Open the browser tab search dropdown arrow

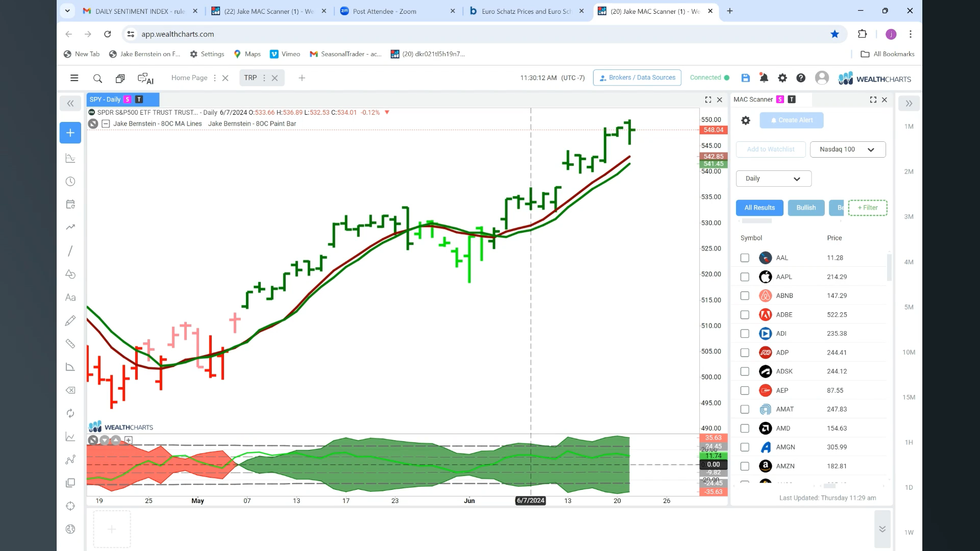[67, 11]
